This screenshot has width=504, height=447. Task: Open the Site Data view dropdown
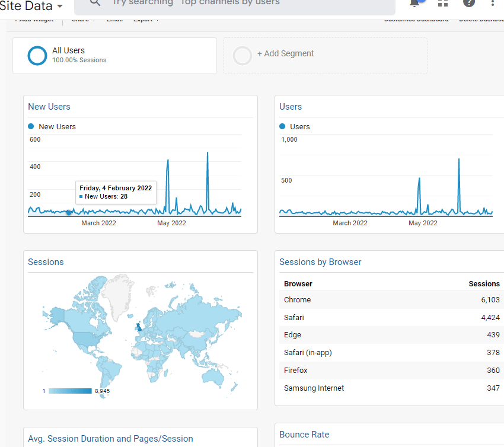tap(31, 6)
